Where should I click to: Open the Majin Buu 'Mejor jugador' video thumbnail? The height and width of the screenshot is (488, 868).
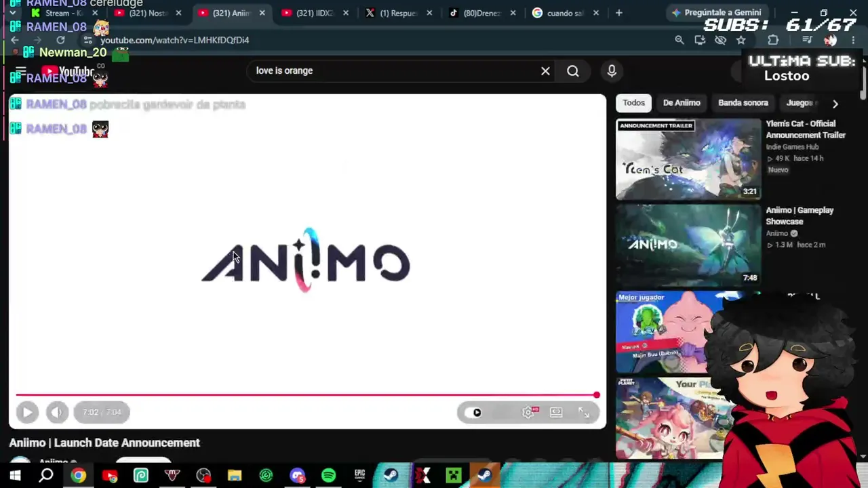click(x=665, y=332)
